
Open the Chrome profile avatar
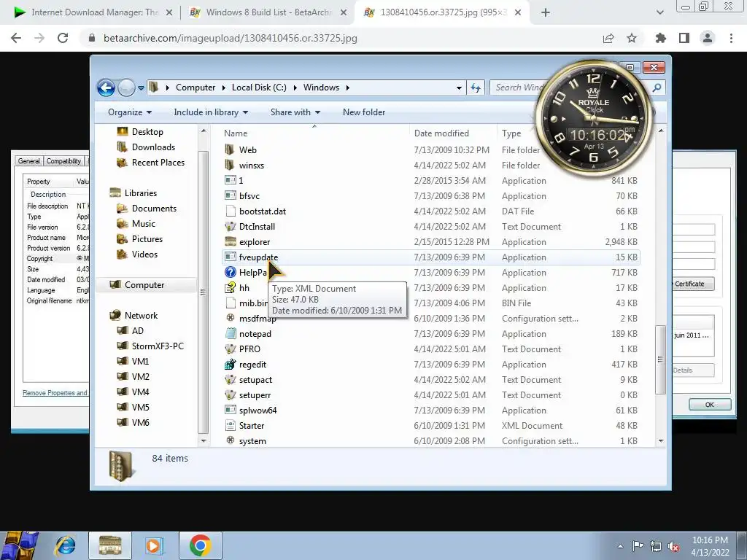(708, 38)
